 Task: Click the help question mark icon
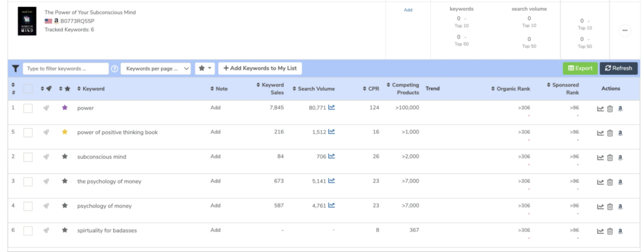tap(114, 68)
